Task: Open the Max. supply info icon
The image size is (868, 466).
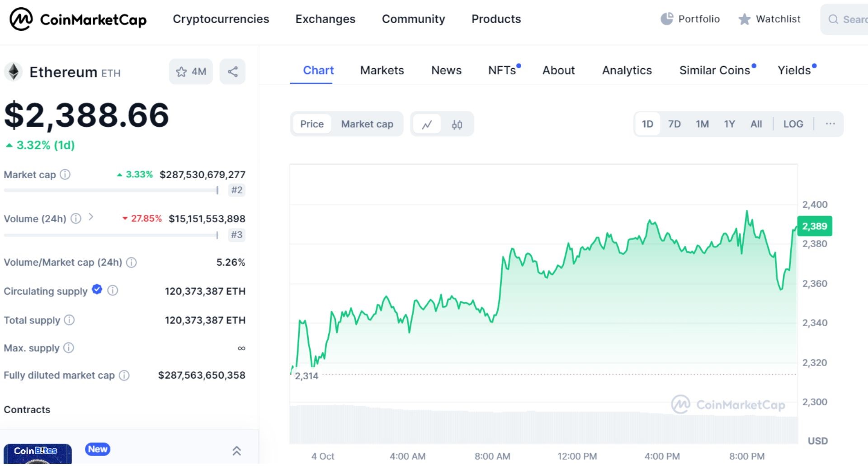Action: [68, 347]
